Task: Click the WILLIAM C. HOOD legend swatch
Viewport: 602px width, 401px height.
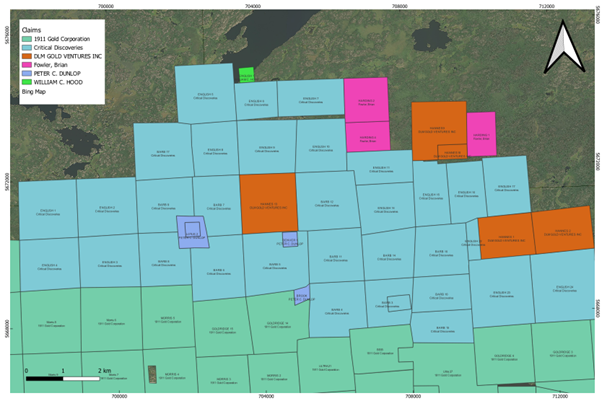Action: (27, 81)
